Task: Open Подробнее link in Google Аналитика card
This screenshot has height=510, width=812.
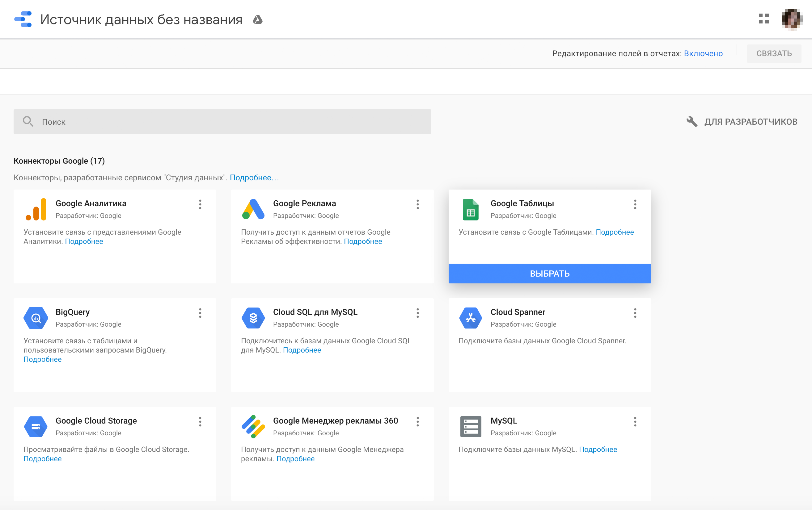Action: (x=84, y=241)
